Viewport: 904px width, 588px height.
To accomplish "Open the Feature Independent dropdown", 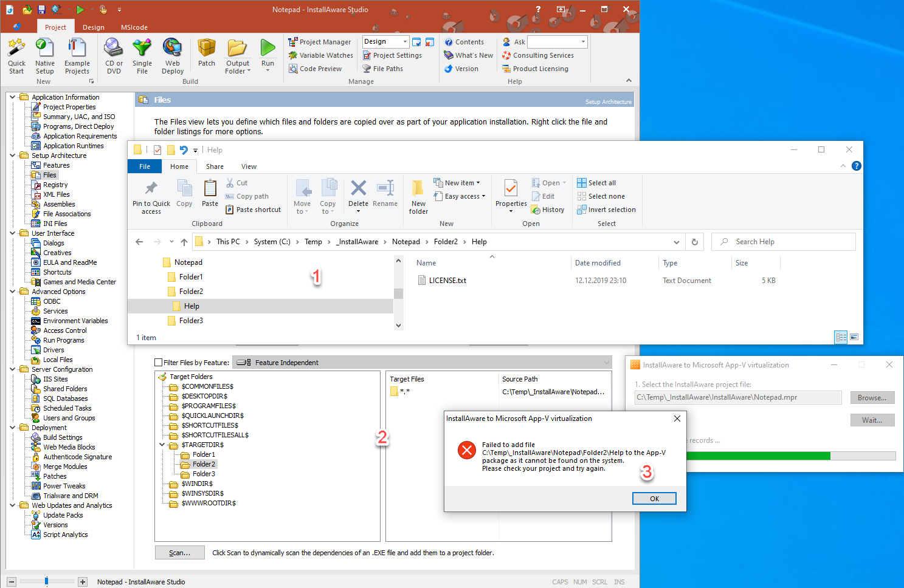I will (423, 363).
